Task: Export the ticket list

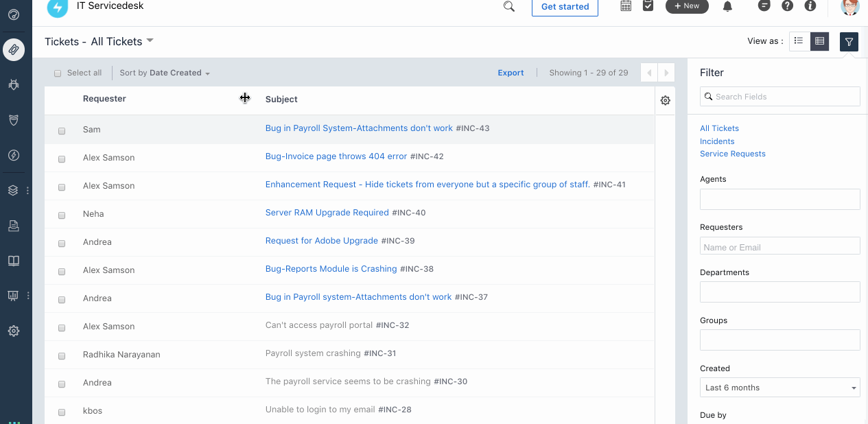Action: click(511, 72)
